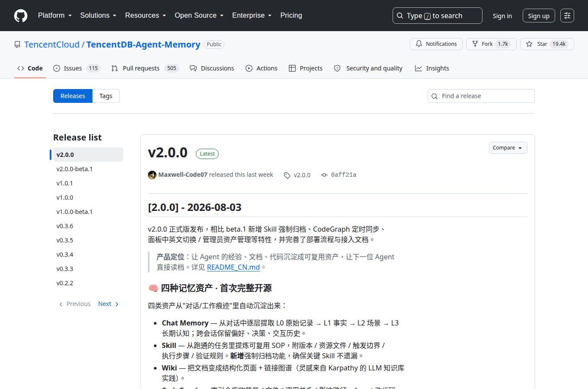Click the commit icon beside 0aff21a
This screenshot has width=588, height=389.
(324, 175)
